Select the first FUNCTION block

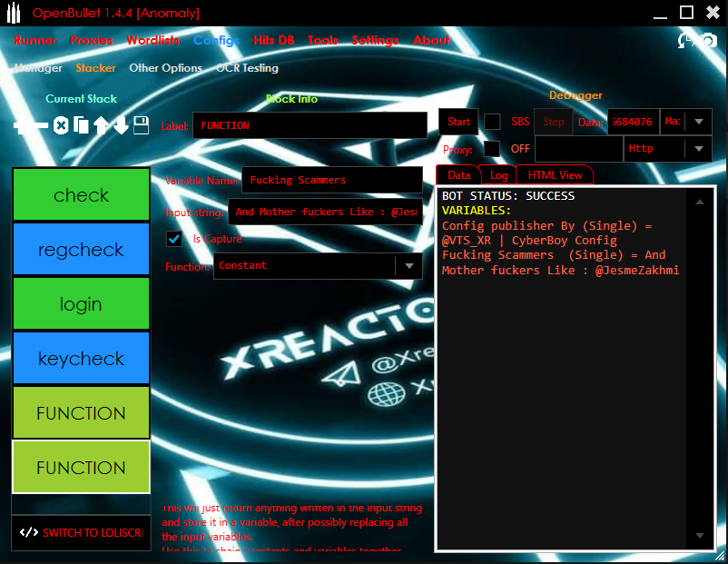tap(82, 412)
